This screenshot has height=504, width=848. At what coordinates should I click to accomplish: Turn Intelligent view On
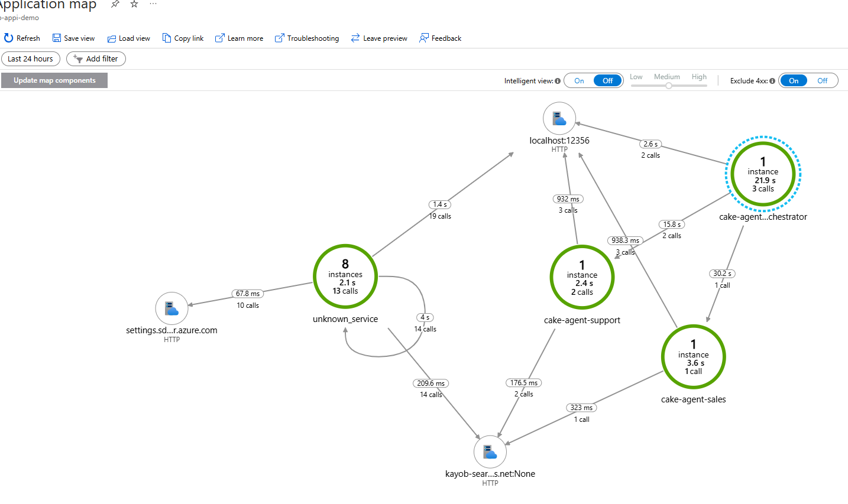click(579, 81)
